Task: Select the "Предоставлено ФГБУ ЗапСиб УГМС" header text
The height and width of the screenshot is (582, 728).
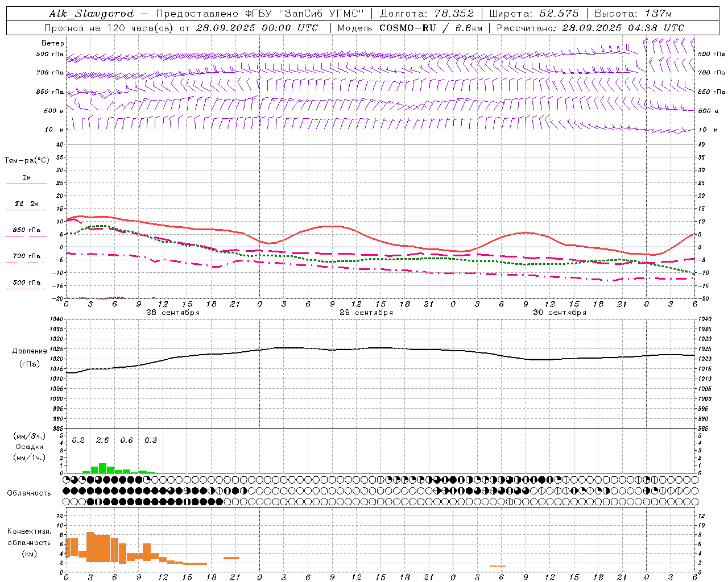Action: click(260, 14)
